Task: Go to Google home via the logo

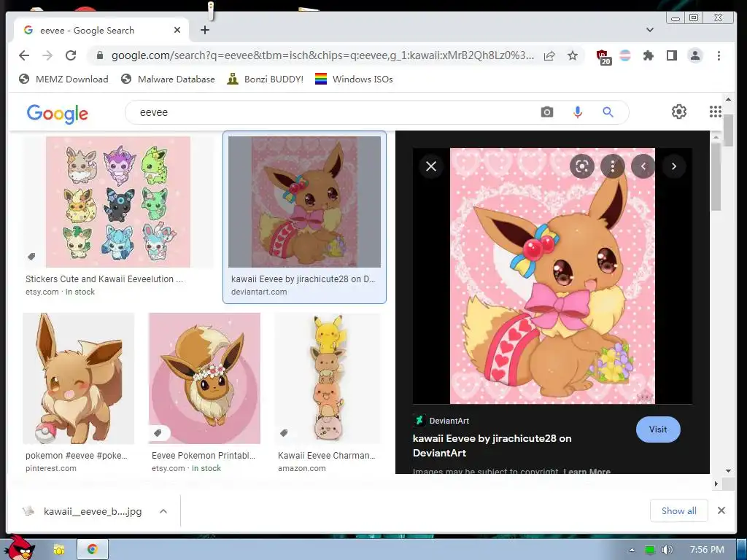Action: 57,113
